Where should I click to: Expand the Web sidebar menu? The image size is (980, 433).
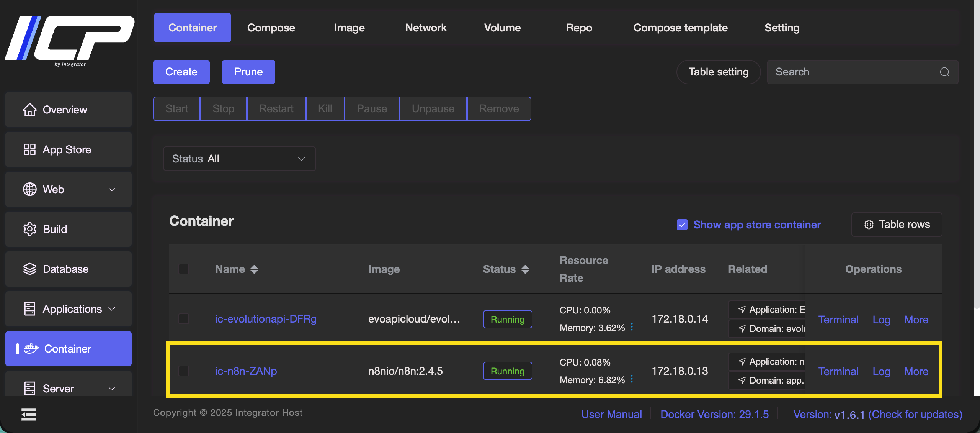[x=112, y=189]
